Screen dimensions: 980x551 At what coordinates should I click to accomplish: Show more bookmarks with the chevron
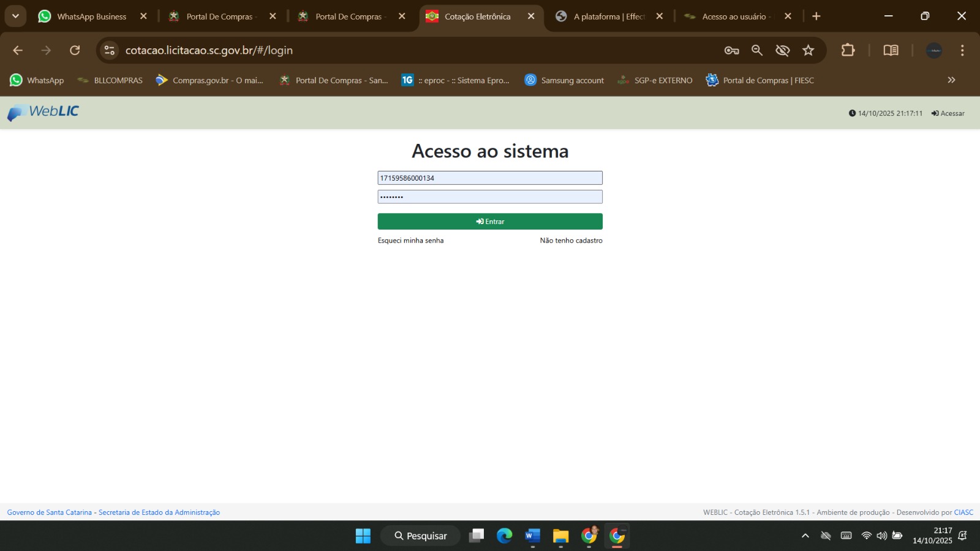tap(951, 80)
